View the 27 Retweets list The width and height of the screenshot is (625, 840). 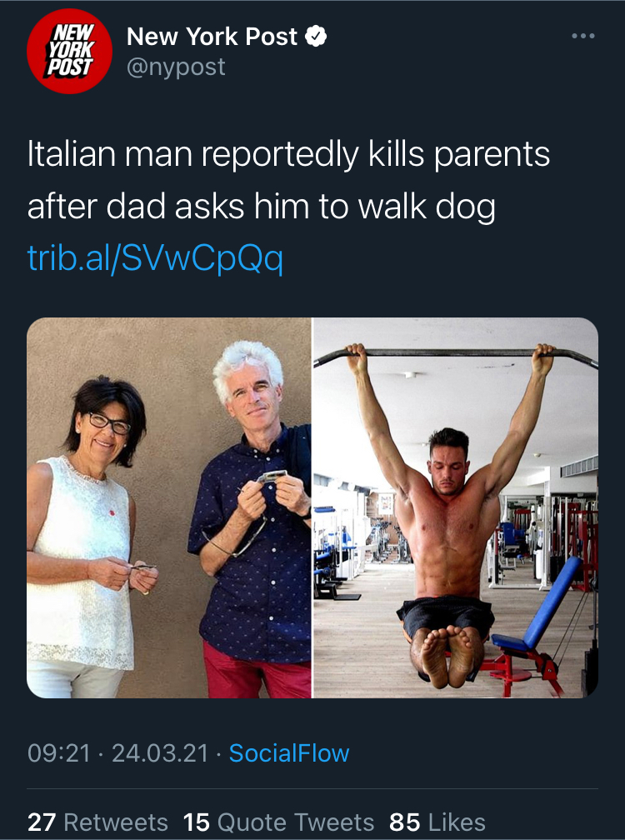coord(97,822)
